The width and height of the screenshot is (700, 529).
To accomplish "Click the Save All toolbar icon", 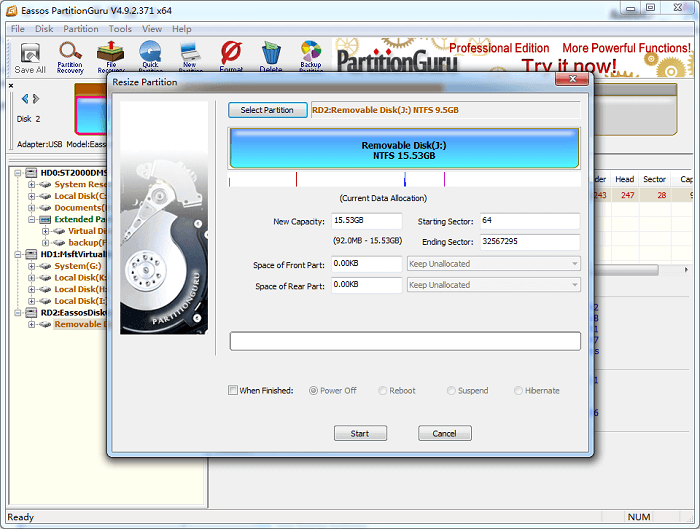I will [30, 58].
